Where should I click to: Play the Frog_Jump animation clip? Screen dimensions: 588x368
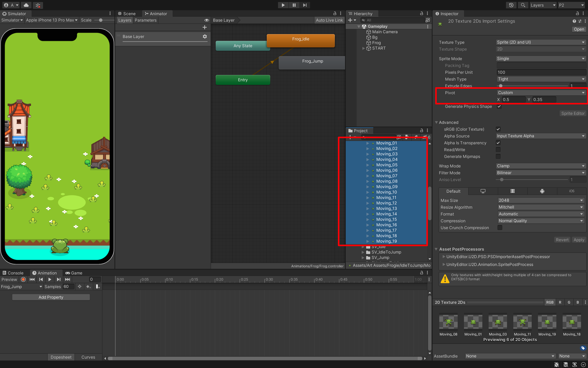pos(50,279)
